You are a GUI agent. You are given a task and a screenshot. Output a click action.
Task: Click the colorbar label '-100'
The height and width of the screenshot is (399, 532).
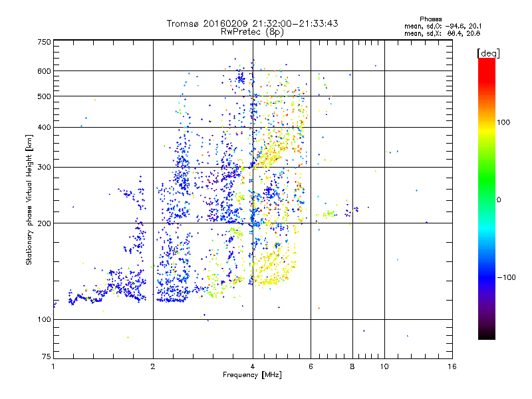pyautogui.click(x=506, y=277)
